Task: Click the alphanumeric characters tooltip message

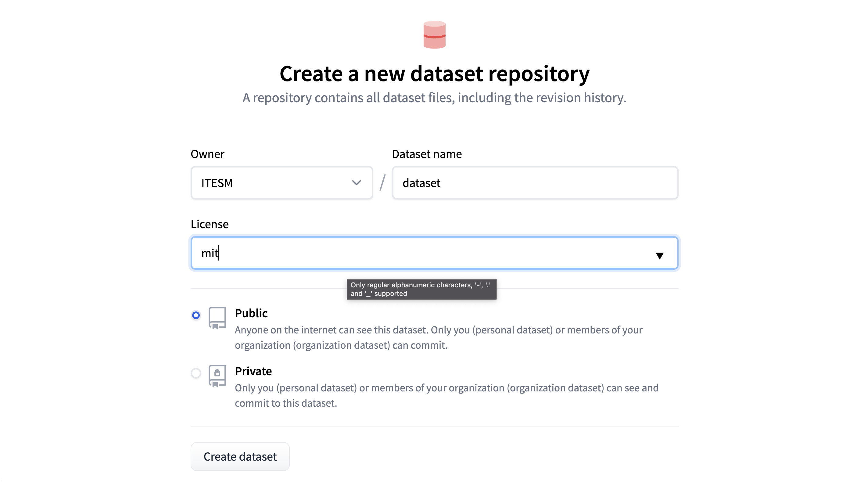Action: point(421,289)
